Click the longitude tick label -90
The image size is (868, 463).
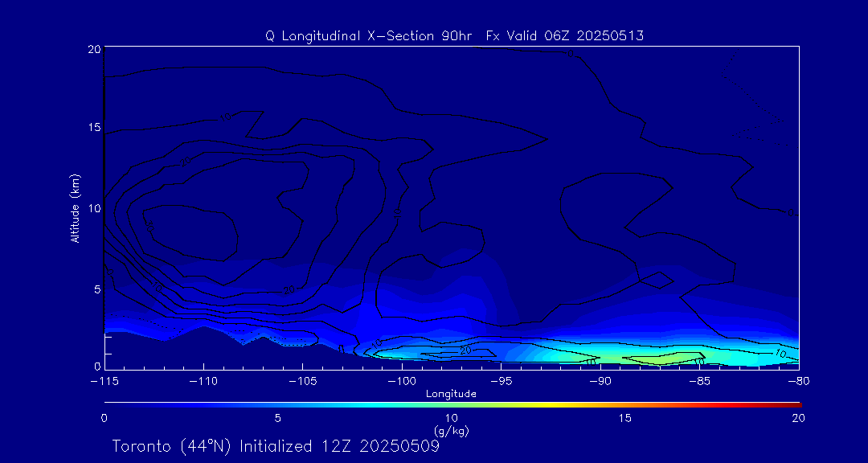pos(600,381)
